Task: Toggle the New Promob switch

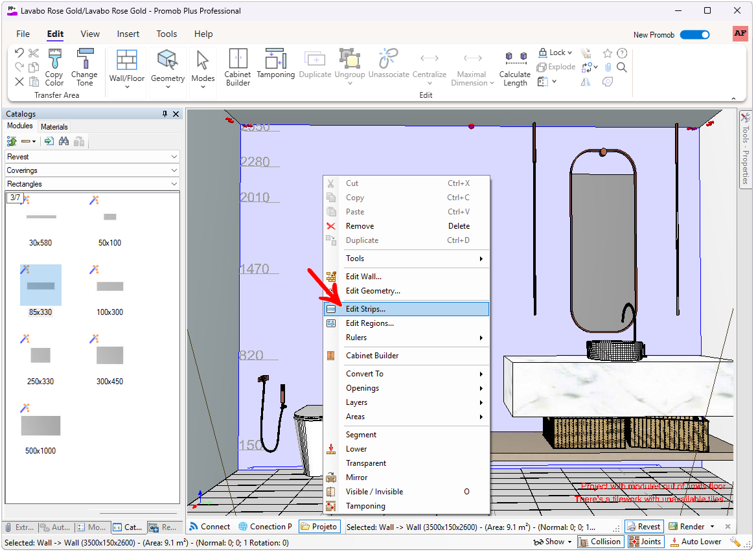Action: point(694,35)
